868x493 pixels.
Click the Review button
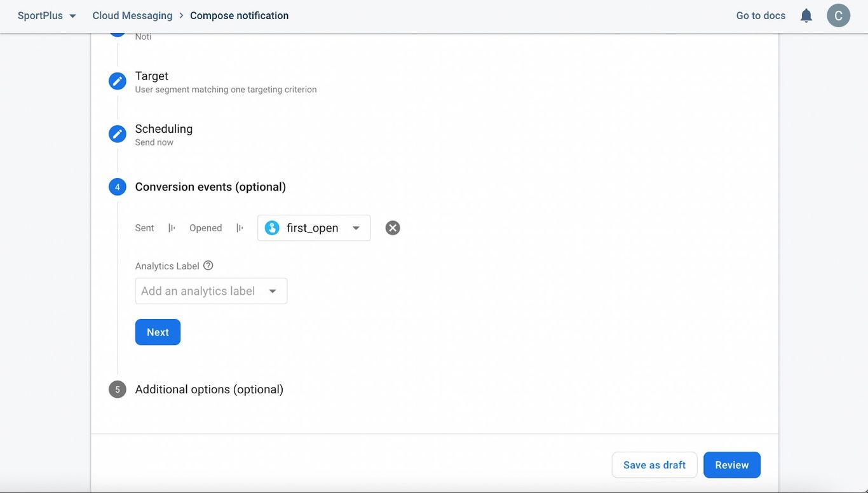pos(731,464)
